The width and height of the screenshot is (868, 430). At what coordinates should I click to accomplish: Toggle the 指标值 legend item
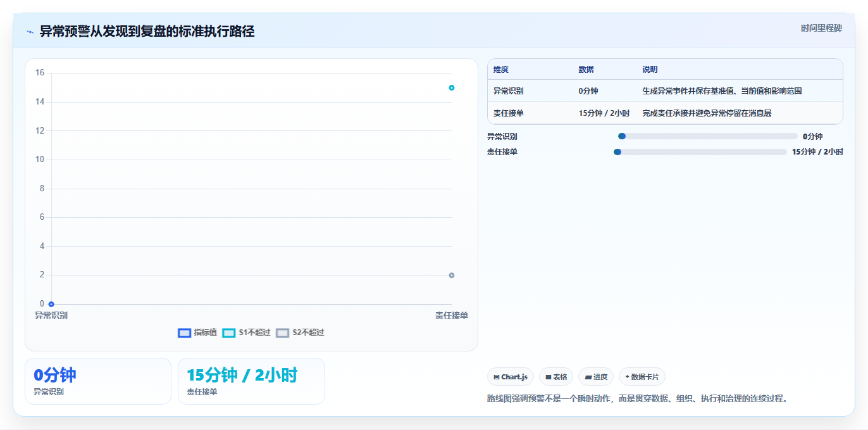point(198,332)
